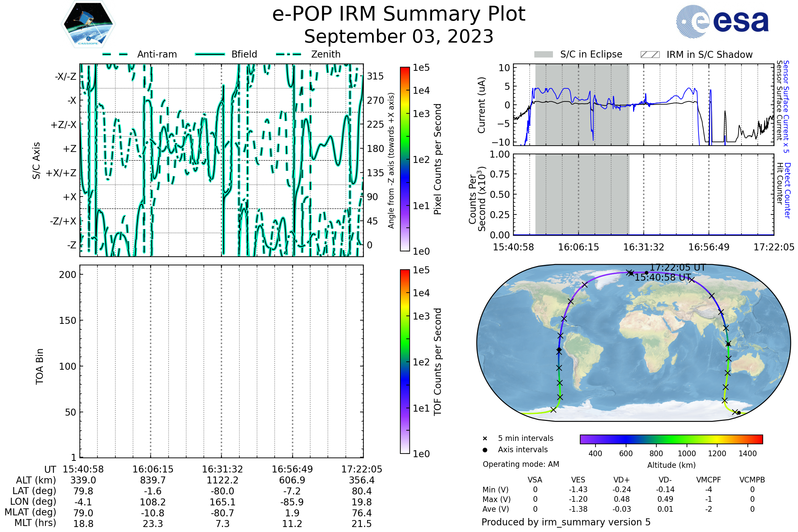
Task: Click the IRM in S/C Shadow hatched patch
Action: (x=650, y=55)
